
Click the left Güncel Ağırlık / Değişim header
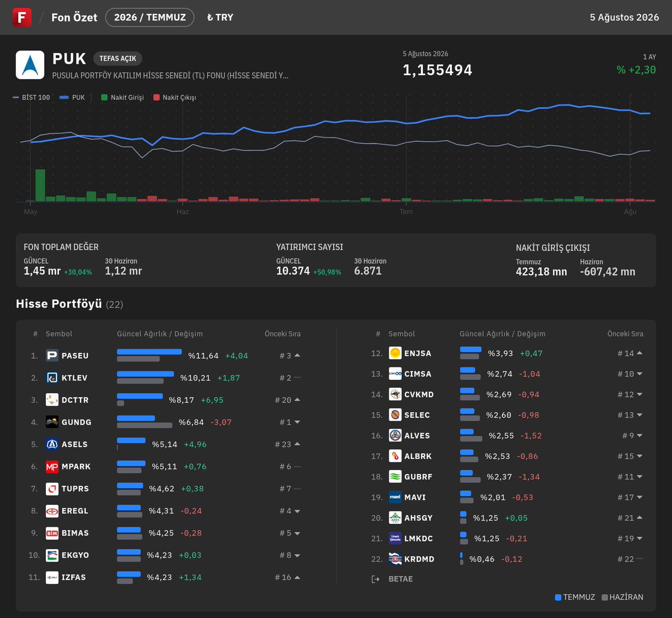[160, 334]
